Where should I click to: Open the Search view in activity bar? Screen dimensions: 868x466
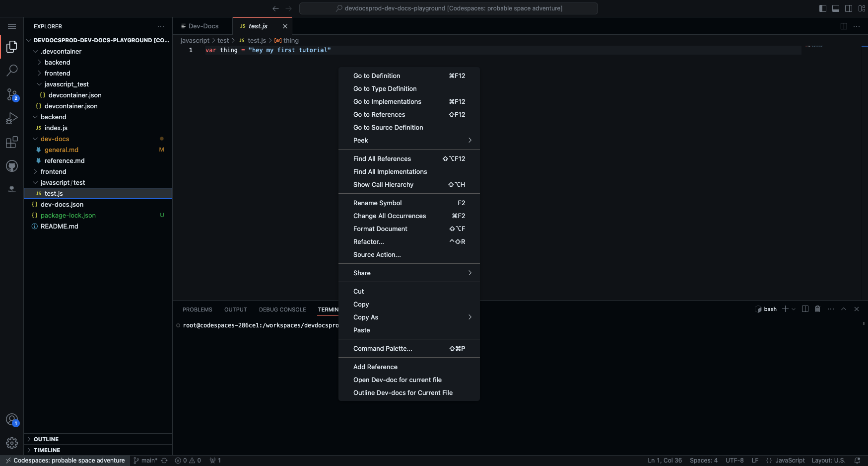12,71
